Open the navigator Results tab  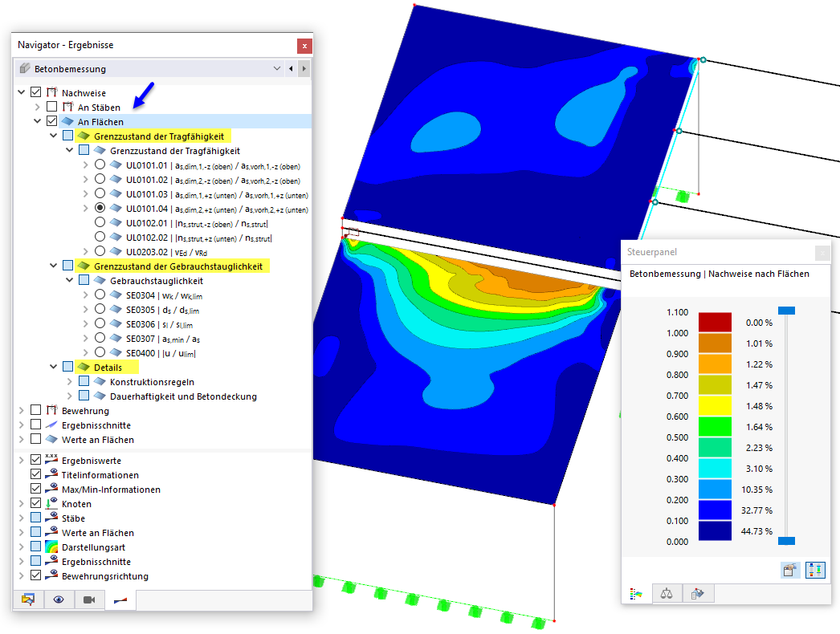[x=120, y=599]
